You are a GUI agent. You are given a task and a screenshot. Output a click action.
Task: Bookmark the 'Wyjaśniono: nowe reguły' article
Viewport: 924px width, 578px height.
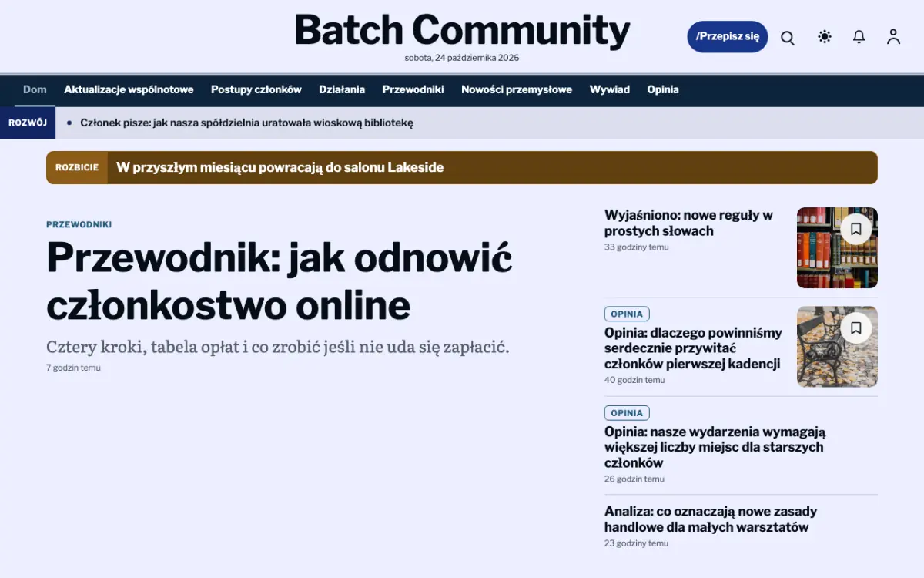click(855, 229)
